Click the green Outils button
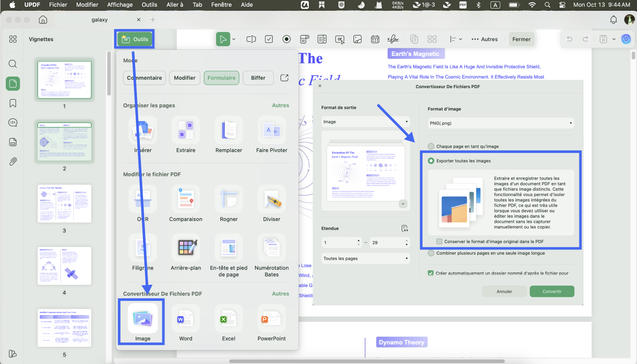 coord(135,39)
